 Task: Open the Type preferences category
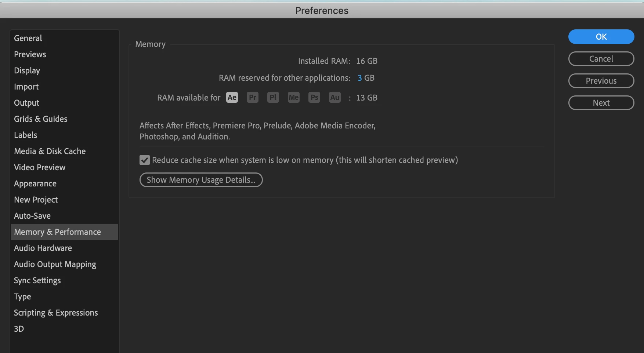coord(65,296)
